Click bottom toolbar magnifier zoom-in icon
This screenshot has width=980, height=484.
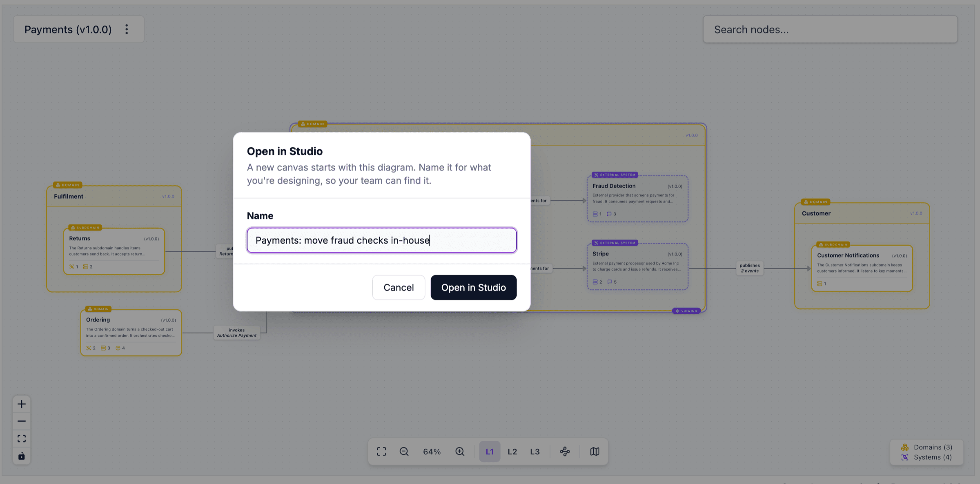tap(460, 451)
